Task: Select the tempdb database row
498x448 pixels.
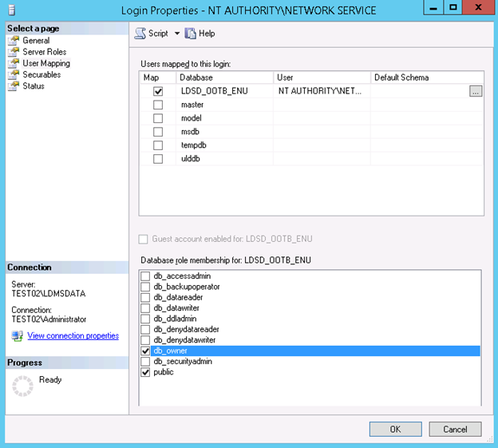Action: [x=312, y=145]
